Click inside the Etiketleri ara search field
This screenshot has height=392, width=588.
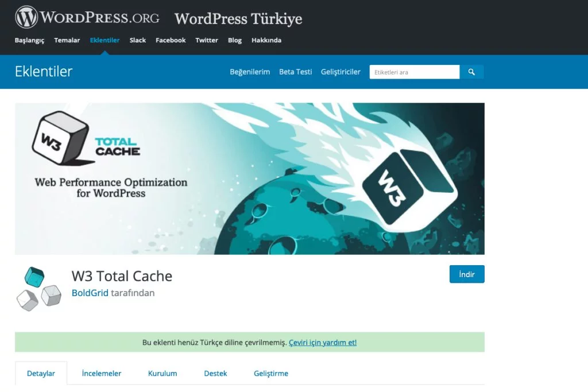[414, 72]
